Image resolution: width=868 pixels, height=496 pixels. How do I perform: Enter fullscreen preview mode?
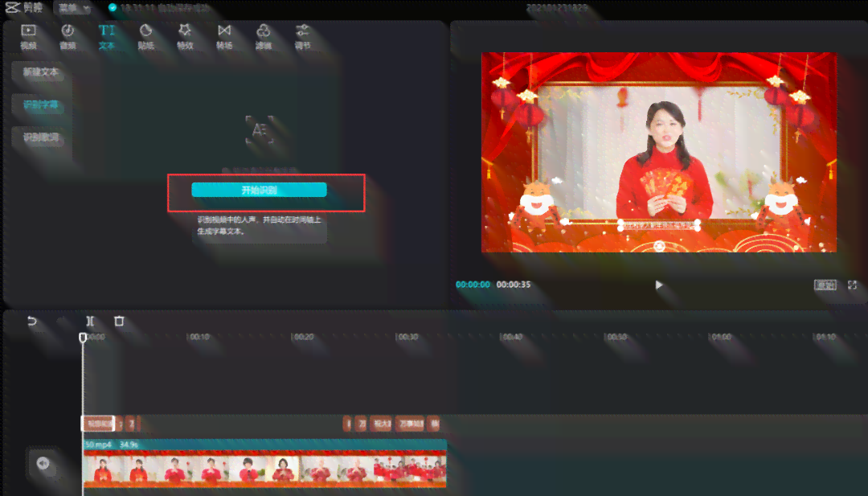click(x=852, y=285)
